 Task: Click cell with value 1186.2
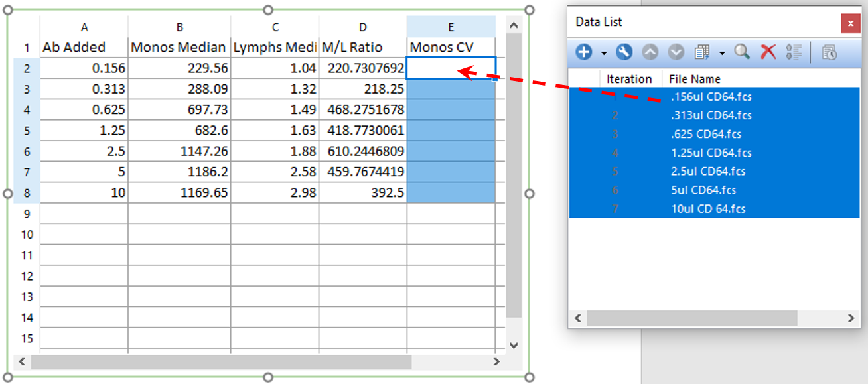point(180,172)
